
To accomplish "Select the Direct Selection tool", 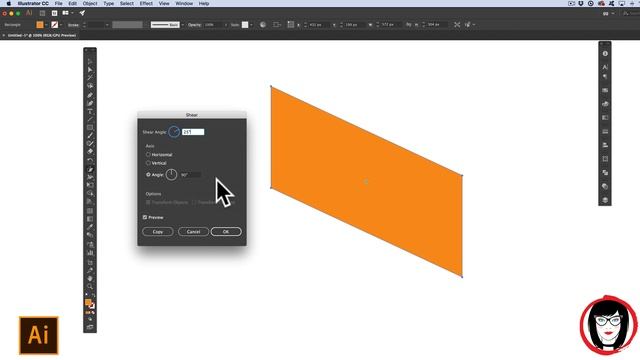I will pyautogui.click(x=90, y=69).
